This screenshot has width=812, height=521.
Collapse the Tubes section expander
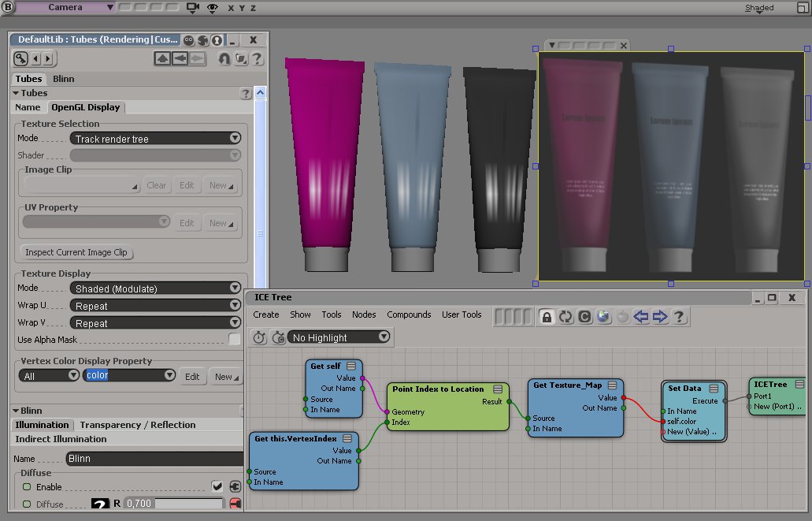pos(16,93)
